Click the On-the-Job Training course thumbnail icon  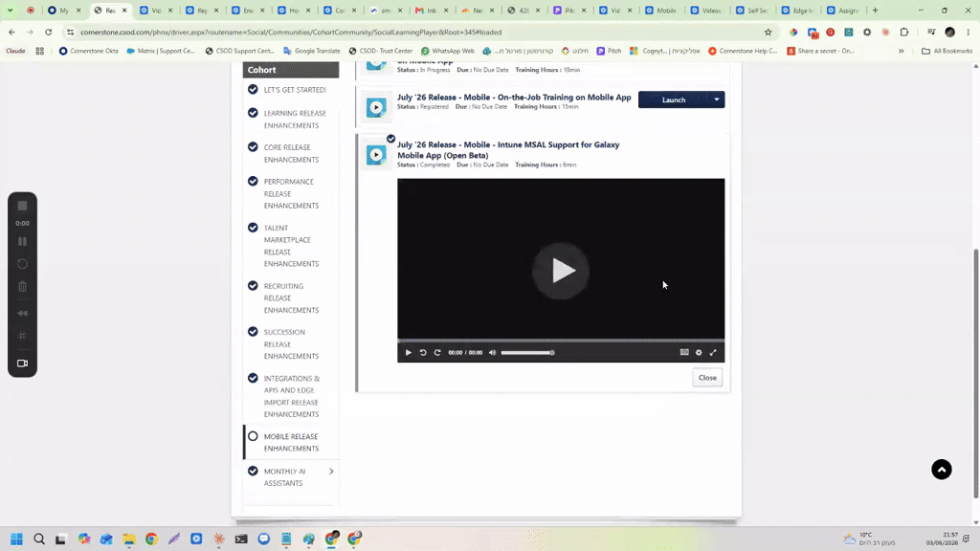[376, 107]
